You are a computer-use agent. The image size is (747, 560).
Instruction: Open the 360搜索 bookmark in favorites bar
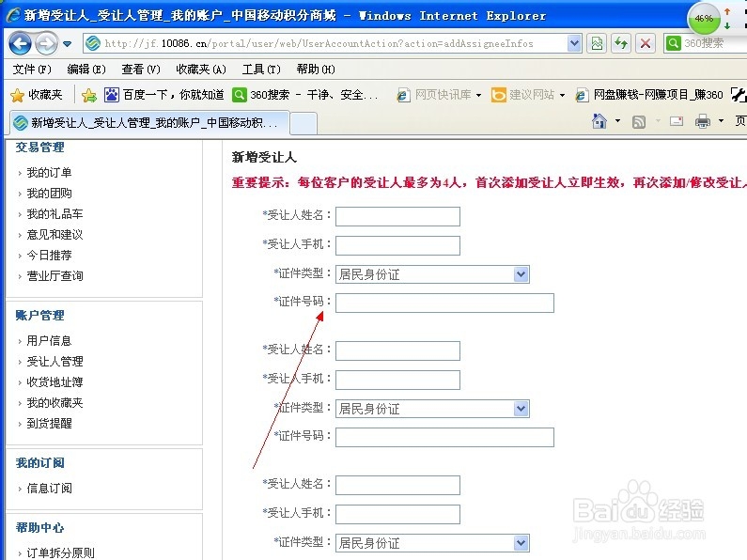[x=305, y=95]
